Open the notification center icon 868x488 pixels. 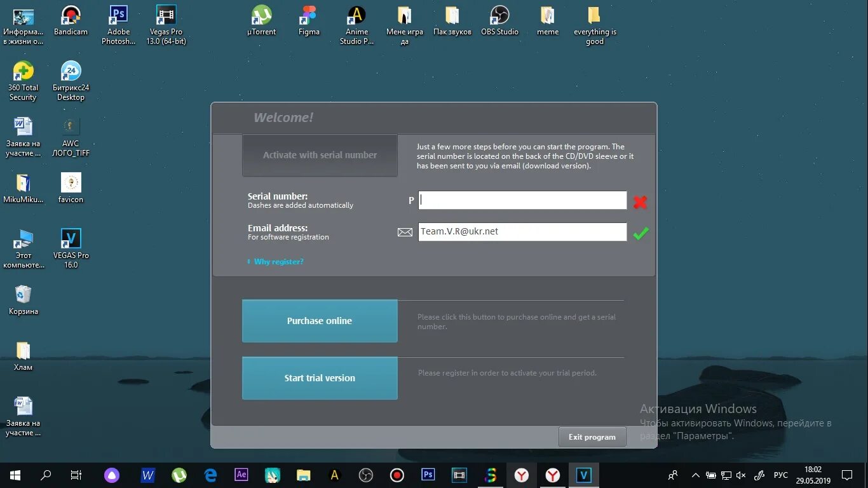click(x=847, y=475)
